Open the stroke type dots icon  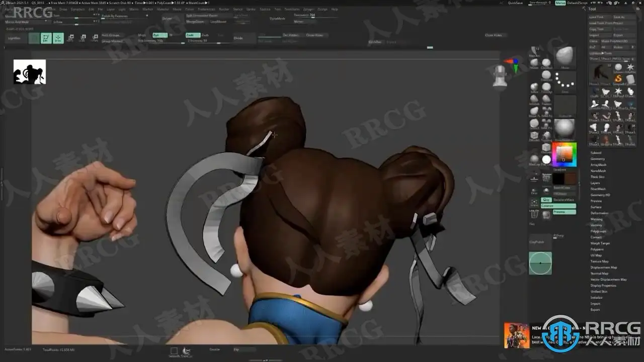(565, 82)
